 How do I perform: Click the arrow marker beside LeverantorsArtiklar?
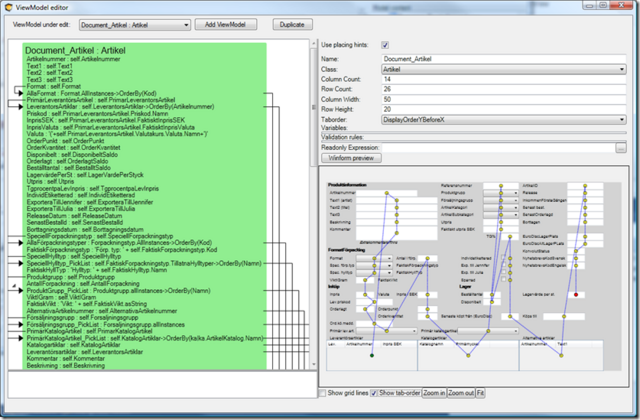click(20, 107)
